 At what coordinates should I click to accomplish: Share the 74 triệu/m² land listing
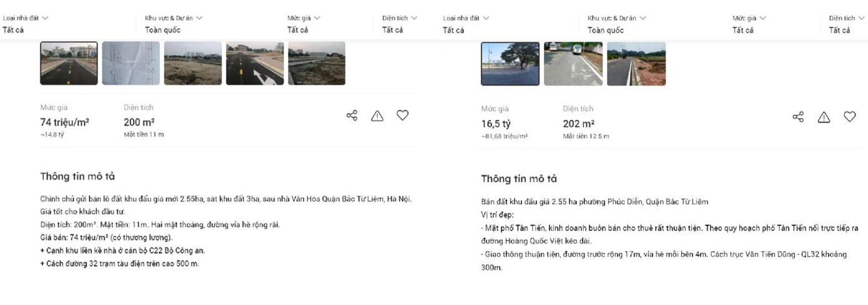[x=352, y=116]
